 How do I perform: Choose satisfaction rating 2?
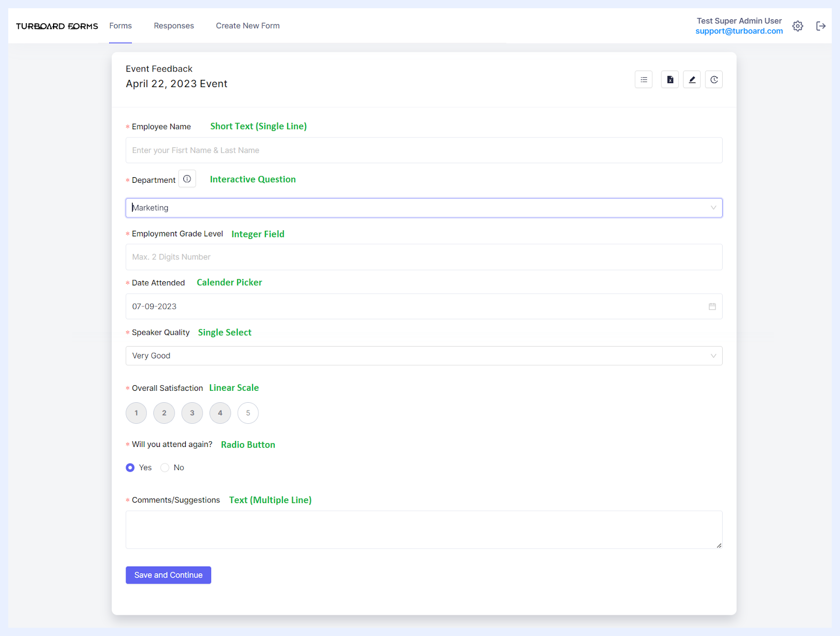point(164,413)
